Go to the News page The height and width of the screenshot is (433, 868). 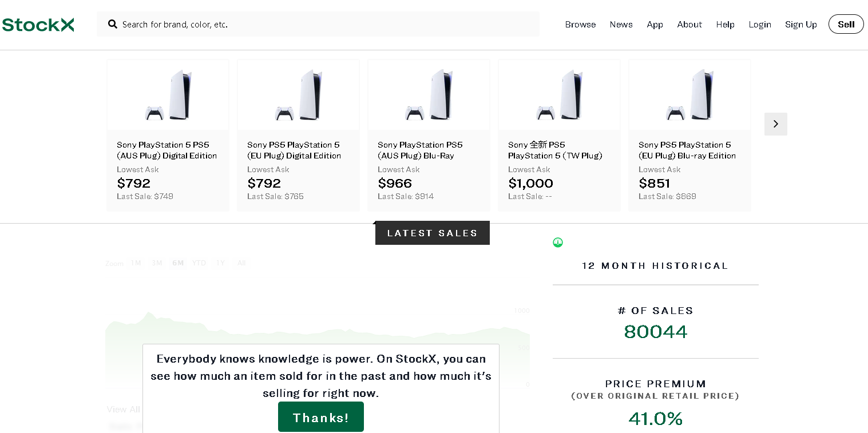tap(621, 25)
